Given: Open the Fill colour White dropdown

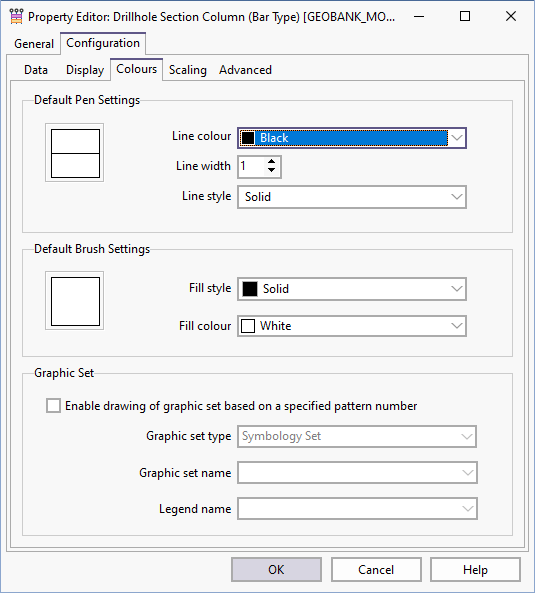Looking at the screenshot, I should point(352,326).
